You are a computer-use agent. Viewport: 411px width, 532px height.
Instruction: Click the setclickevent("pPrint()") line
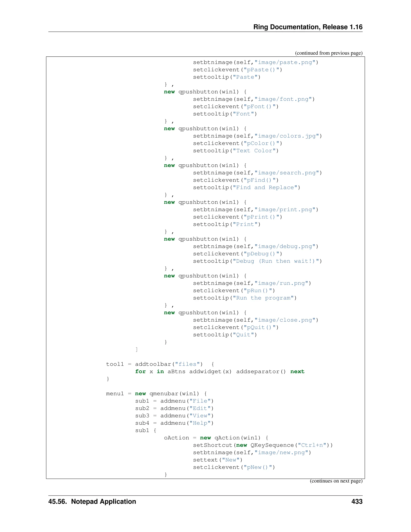pos(237,217)
